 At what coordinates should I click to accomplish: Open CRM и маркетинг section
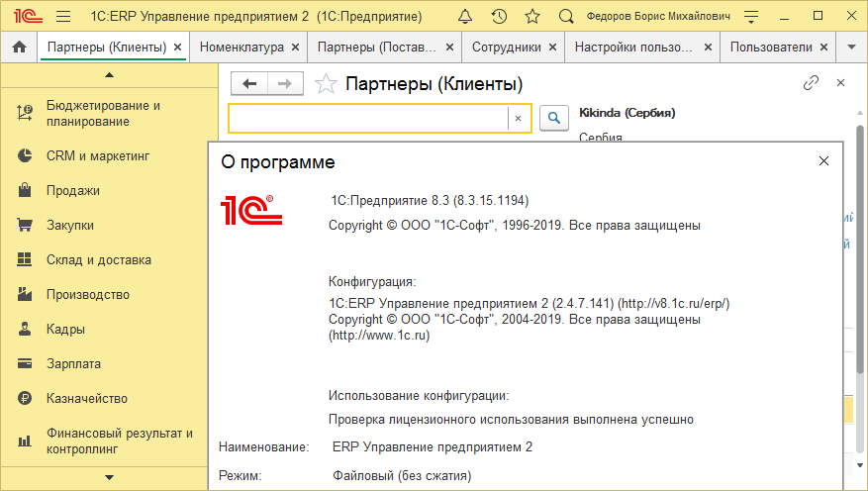tap(98, 156)
